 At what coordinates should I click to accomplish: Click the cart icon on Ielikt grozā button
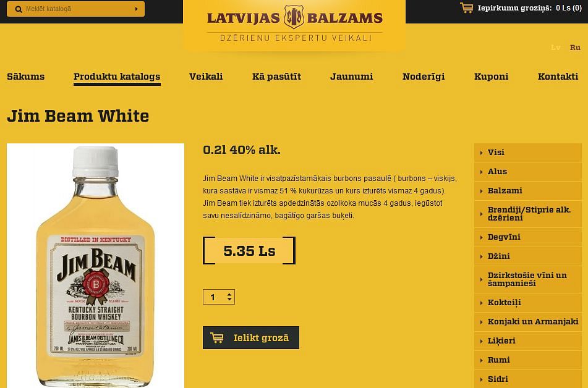click(x=217, y=338)
